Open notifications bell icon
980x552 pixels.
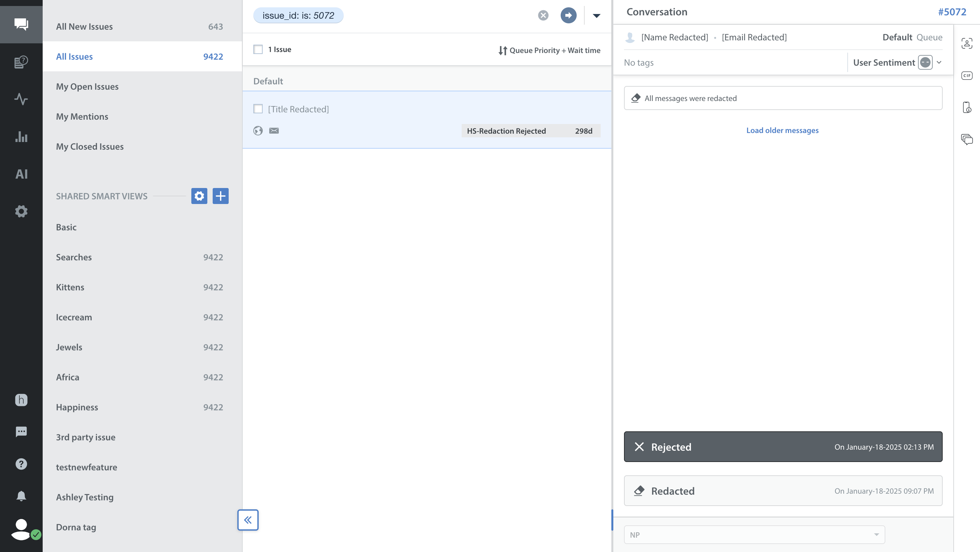pyautogui.click(x=21, y=496)
